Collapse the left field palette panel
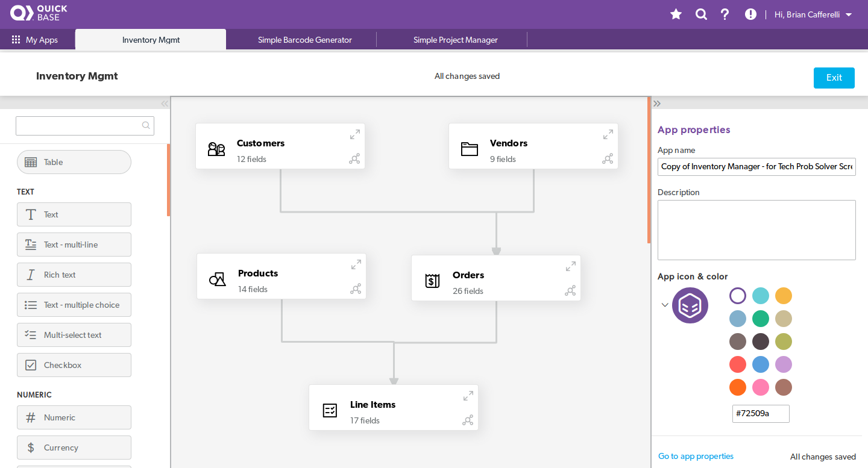 pos(165,104)
